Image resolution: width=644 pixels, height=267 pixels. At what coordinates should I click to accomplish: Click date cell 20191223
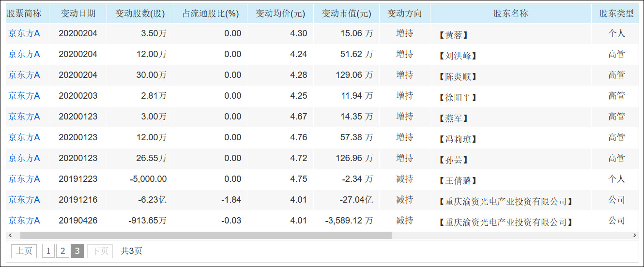[78, 179]
